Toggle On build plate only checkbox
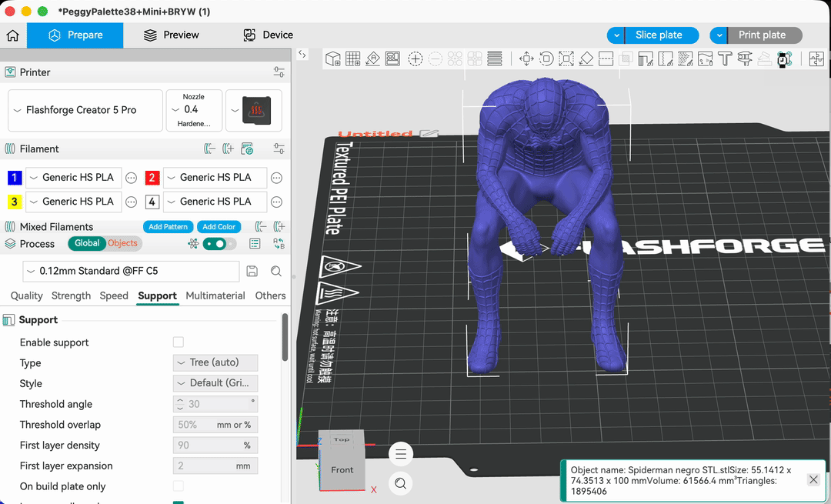831x504 pixels. tap(178, 486)
